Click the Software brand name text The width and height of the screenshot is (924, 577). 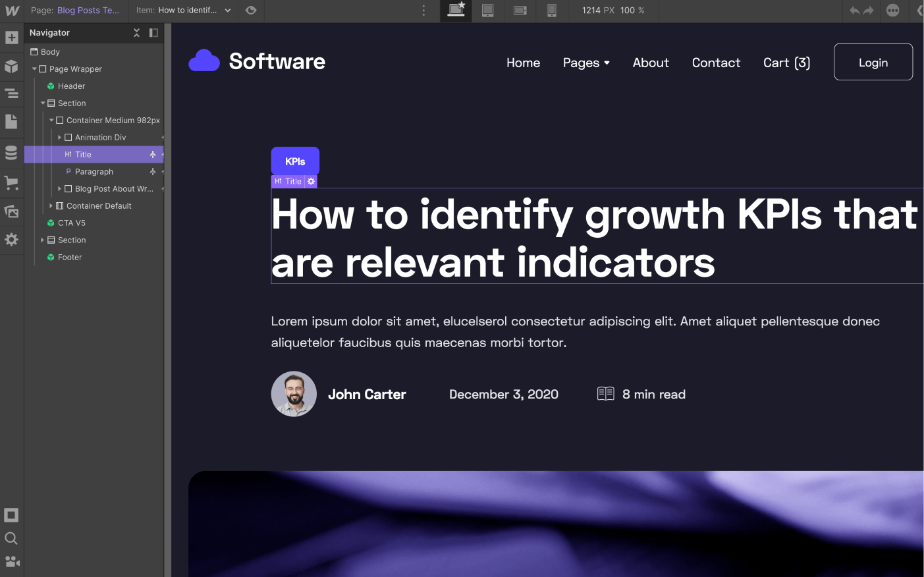pyautogui.click(x=277, y=61)
